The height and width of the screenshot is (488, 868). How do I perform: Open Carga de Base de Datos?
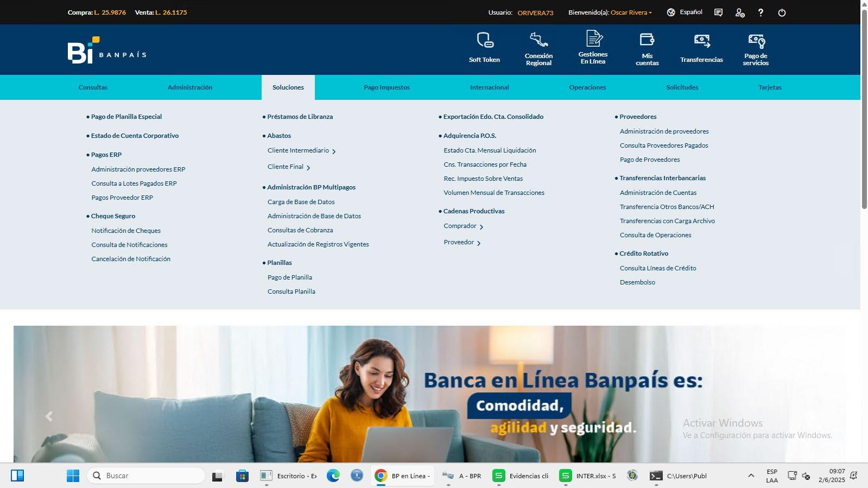click(301, 202)
